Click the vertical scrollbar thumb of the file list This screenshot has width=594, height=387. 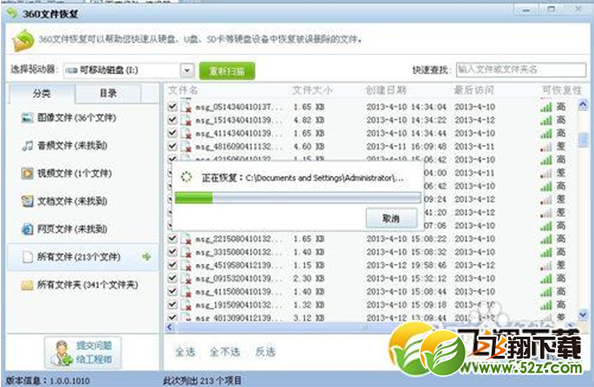(x=583, y=140)
